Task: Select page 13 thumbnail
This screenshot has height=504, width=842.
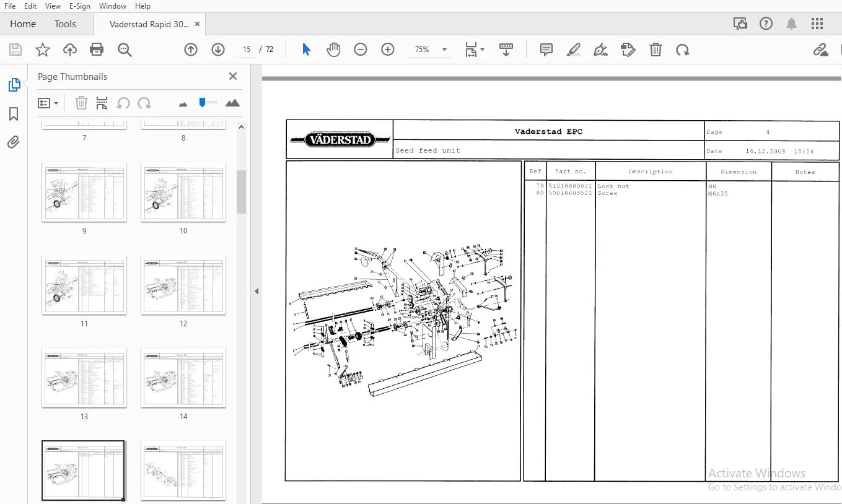Action: pyautogui.click(x=84, y=378)
